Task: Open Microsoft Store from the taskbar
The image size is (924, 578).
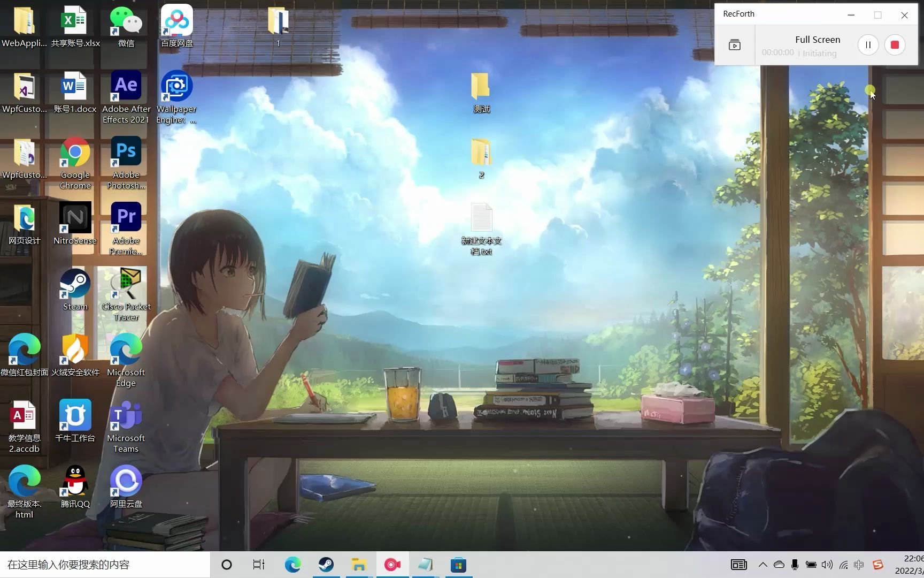Action: [458, 565]
